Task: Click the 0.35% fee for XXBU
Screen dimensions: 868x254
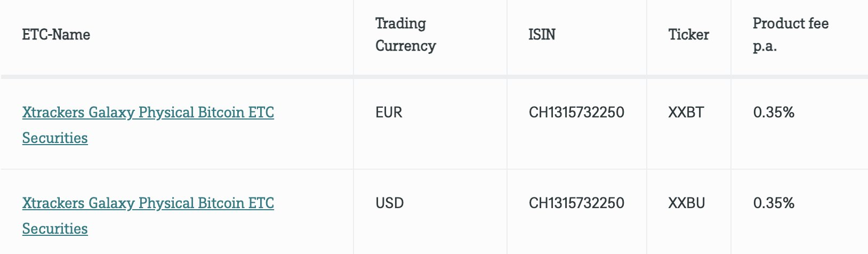Action: point(774,203)
